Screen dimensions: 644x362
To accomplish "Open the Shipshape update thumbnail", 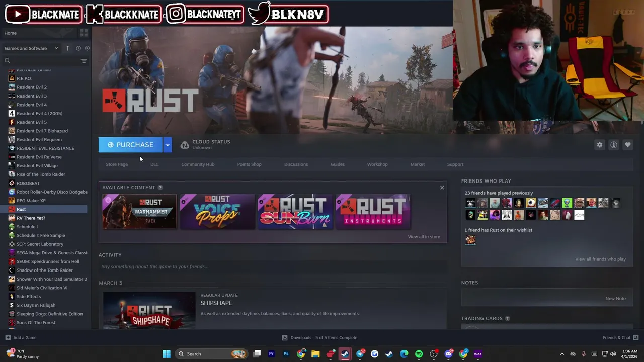I will pos(149,310).
